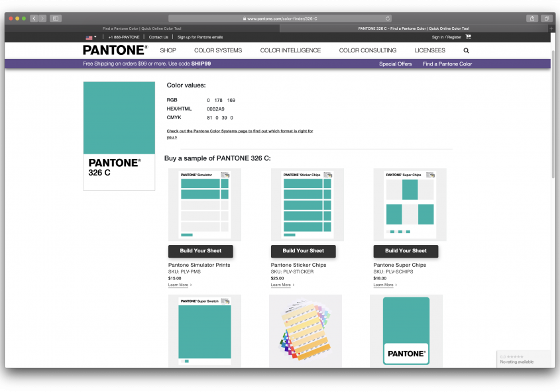Click the teal PANTONE chip card image

(x=406, y=331)
